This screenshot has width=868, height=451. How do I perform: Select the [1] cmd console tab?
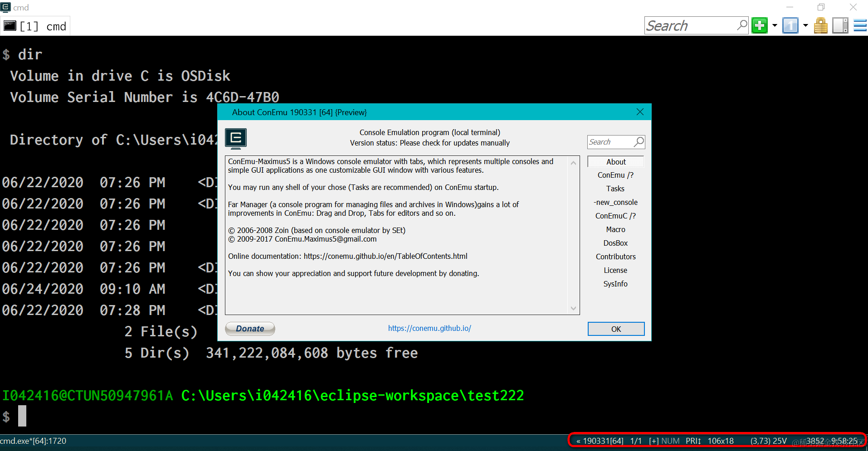[x=35, y=26]
